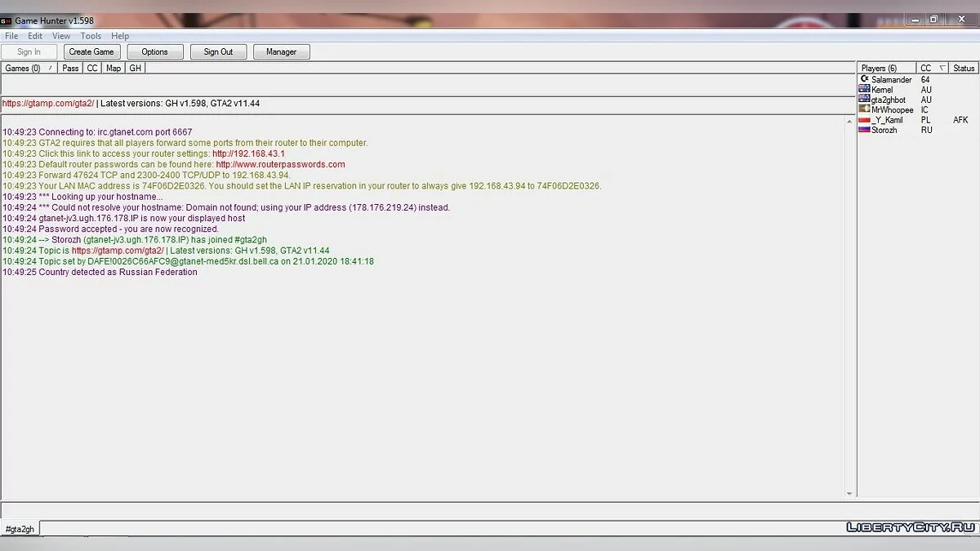Click the Australian flag icon next to Kemel
The height and width of the screenshot is (551, 980).
pyautogui.click(x=864, y=90)
